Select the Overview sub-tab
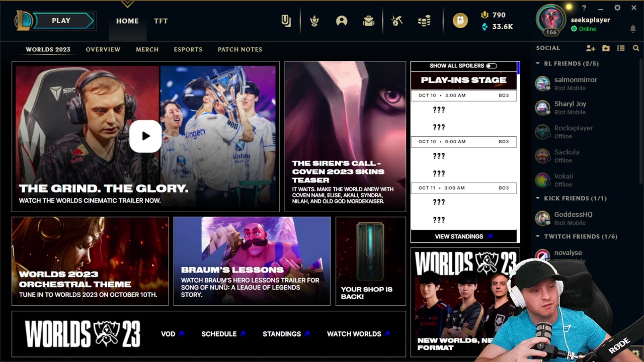The image size is (644, 362). tap(103, 49)
